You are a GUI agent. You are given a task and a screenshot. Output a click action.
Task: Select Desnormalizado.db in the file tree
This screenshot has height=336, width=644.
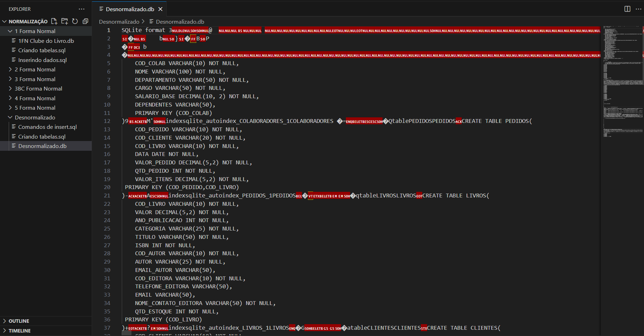coord(46,146)
